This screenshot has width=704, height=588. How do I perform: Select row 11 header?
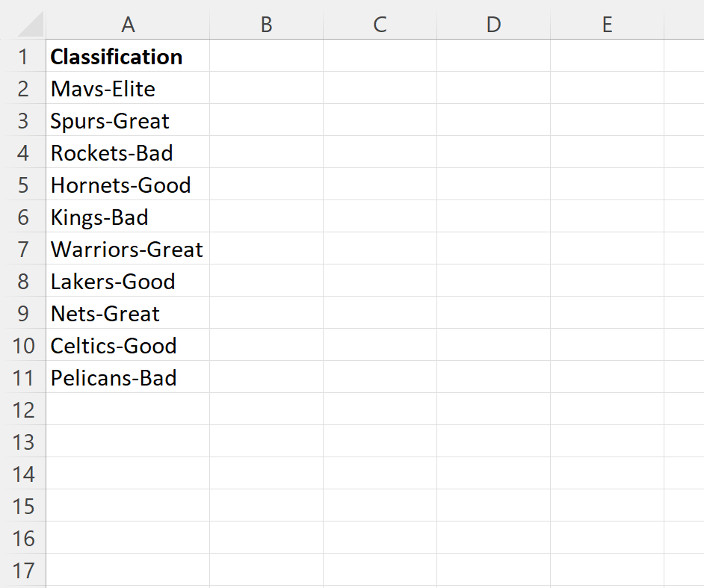click(23, 377)
